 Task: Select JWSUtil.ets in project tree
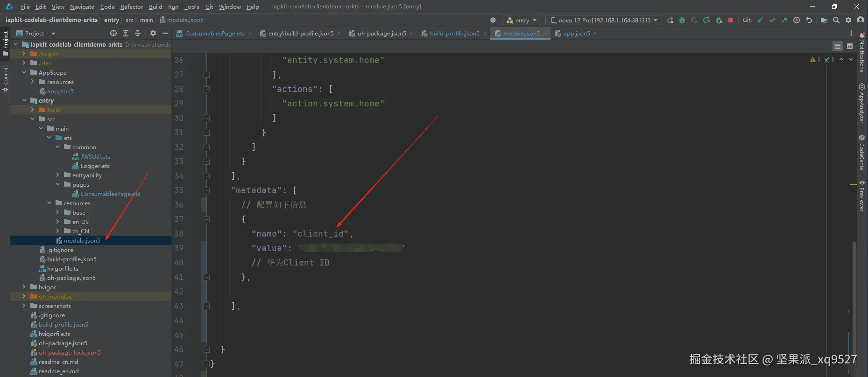[x=95, y=156]
